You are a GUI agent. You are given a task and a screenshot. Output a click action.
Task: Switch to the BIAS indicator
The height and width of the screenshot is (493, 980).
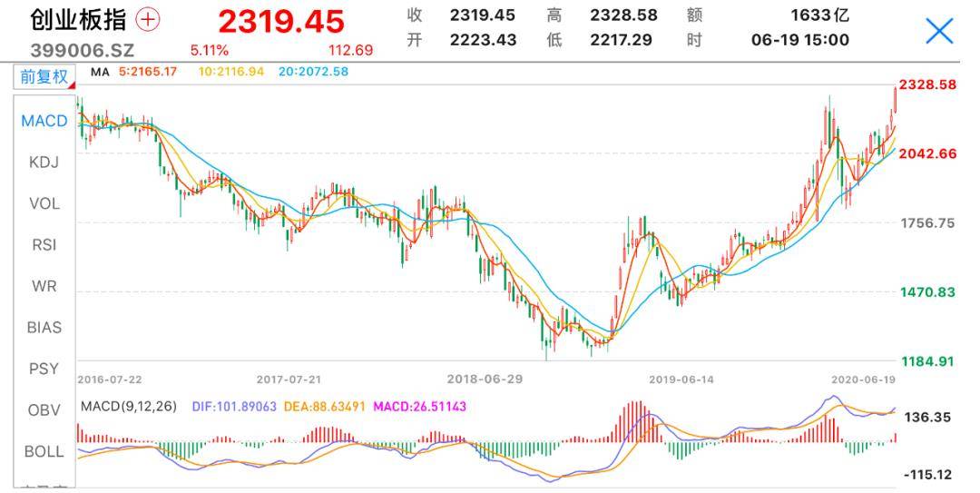pyautogui.click(x=44, y=327)
